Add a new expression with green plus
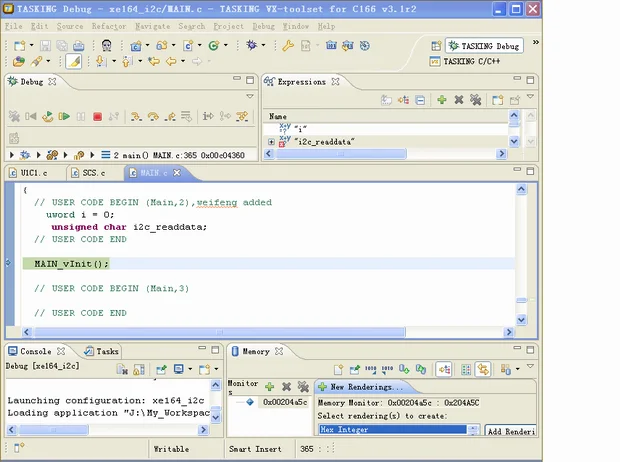Screen dimensions: 620x462 point(442,100)
